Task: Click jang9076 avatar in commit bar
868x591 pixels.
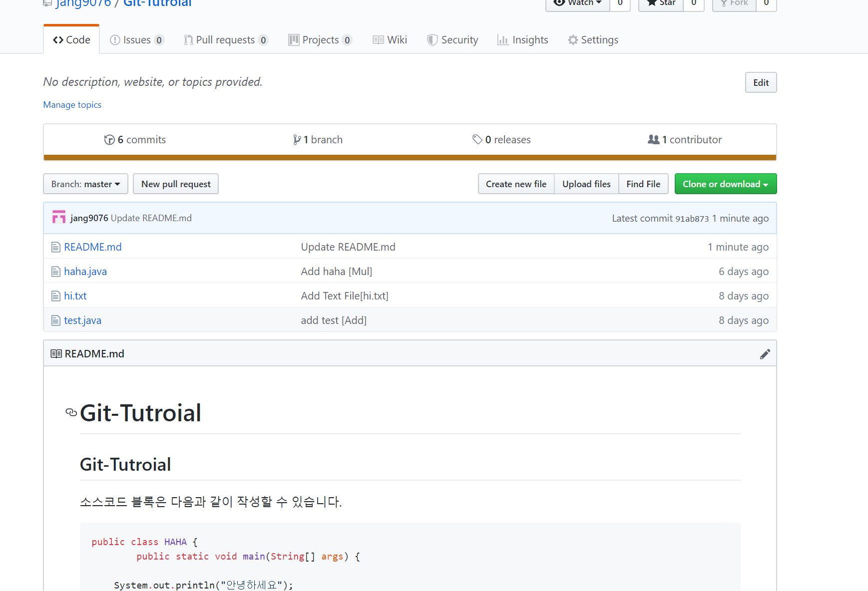Action: click(59, 217)
